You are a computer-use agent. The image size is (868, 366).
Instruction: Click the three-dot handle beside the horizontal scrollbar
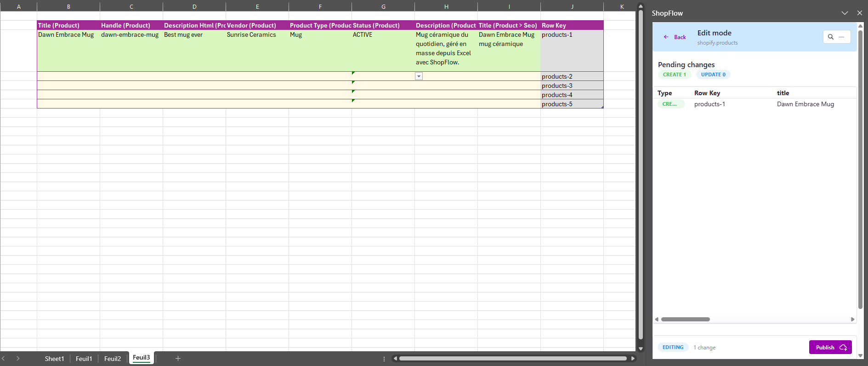[x=384, y=359]
